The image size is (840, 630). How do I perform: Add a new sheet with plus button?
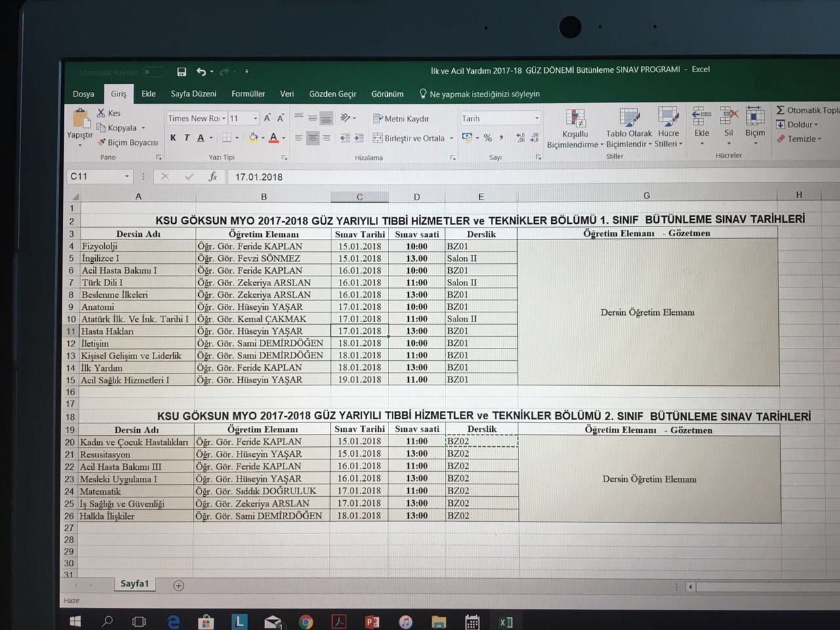click(178, 585)
